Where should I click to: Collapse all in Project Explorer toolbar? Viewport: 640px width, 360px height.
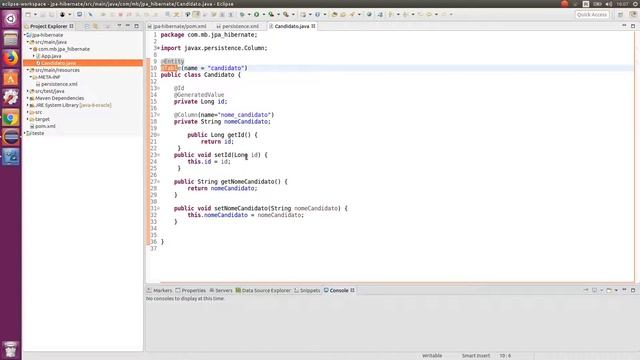[87, 26]
